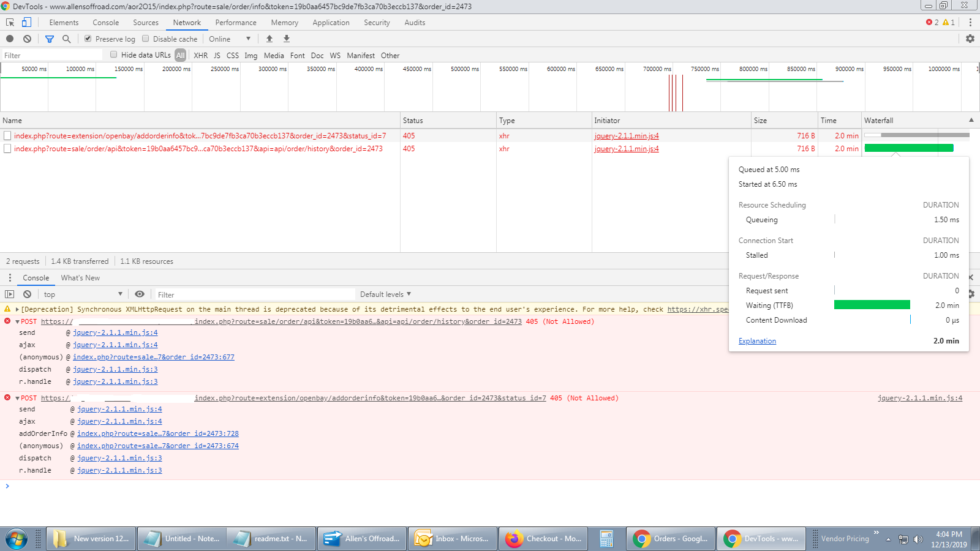Filter network requests by CSS
Viewport: 980px width, 551px height.
[233, 55]
